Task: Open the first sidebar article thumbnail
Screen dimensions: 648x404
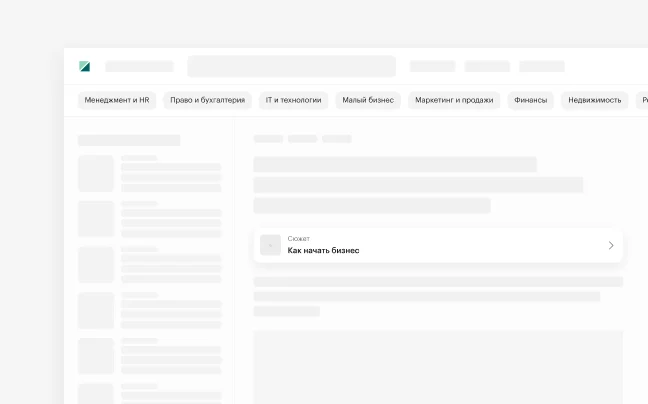Action: 96,173
